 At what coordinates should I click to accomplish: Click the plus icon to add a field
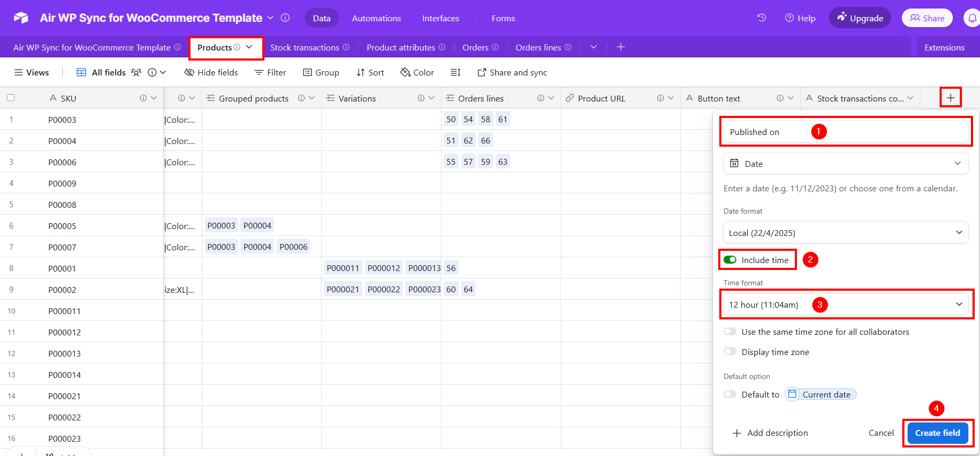950,98
